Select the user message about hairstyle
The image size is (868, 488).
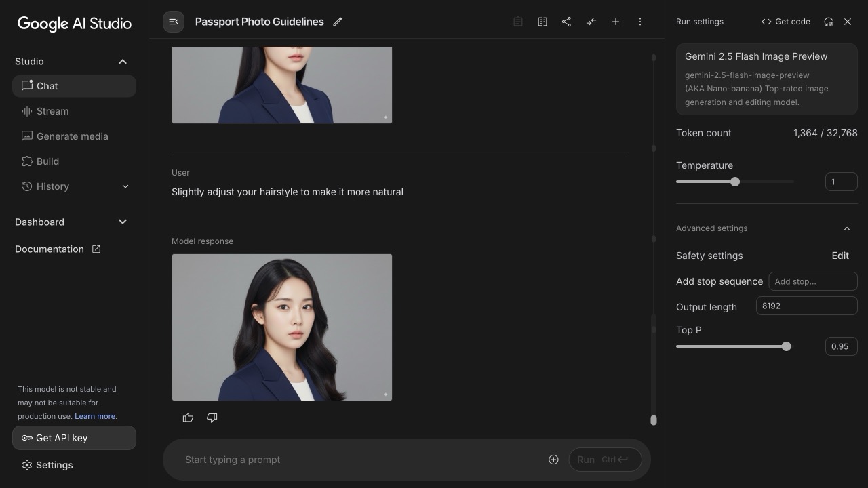coord(288,192)
